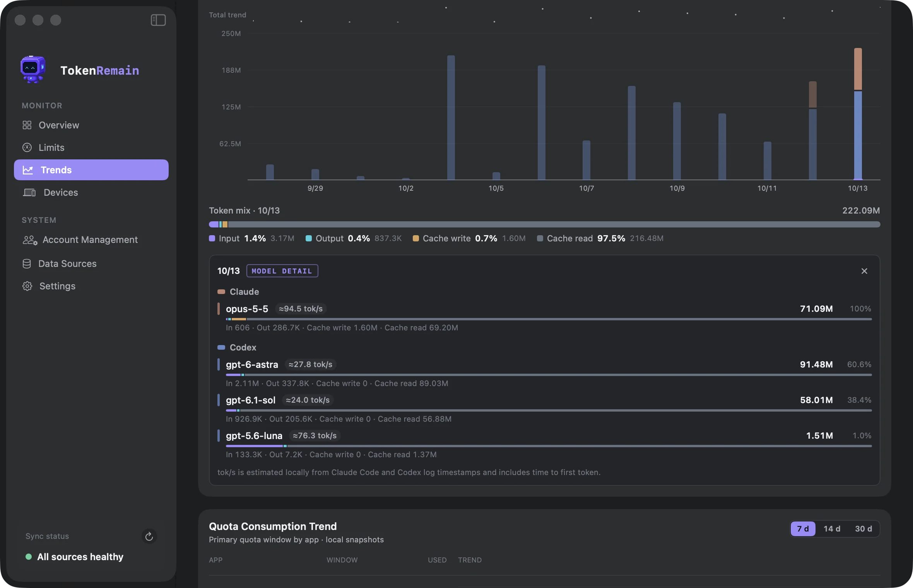Viewport: 913px width, 588px height.
Task: Click the Data Sources database icon
Action: tap(27, 263)
